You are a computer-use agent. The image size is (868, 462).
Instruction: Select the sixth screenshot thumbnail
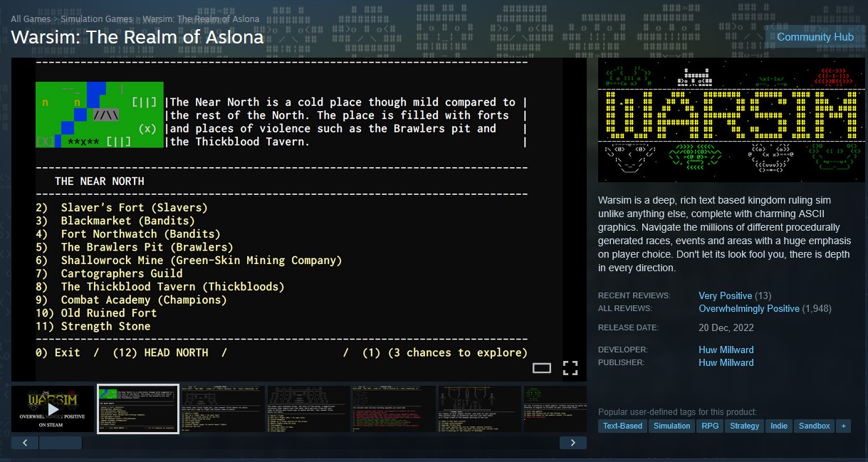coord(480,409)
